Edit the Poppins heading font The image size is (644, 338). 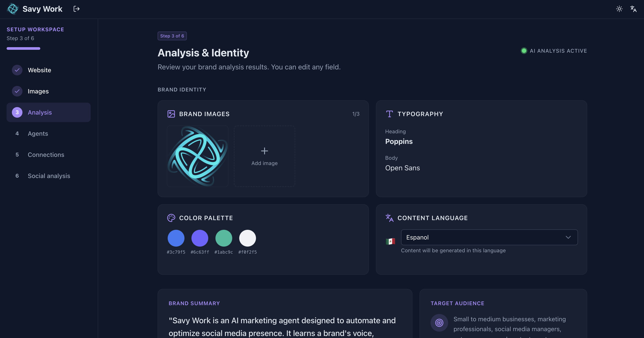(399, 141)
